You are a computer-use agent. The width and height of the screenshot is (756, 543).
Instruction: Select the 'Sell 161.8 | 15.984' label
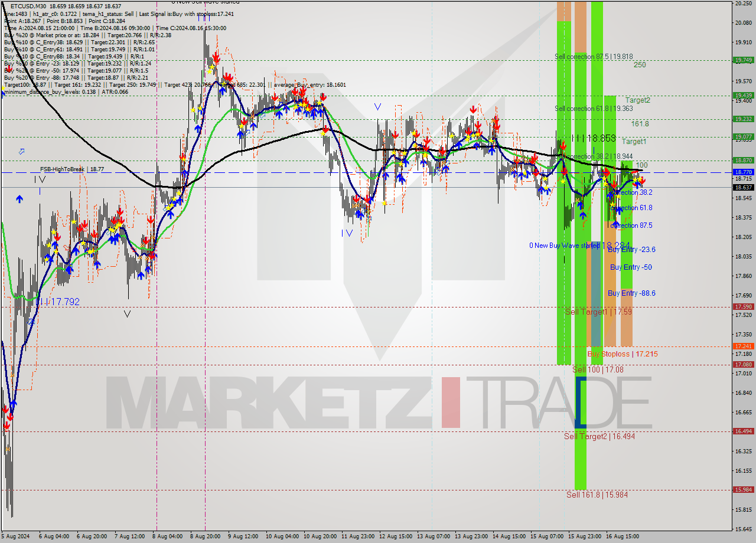click(597, 495)
